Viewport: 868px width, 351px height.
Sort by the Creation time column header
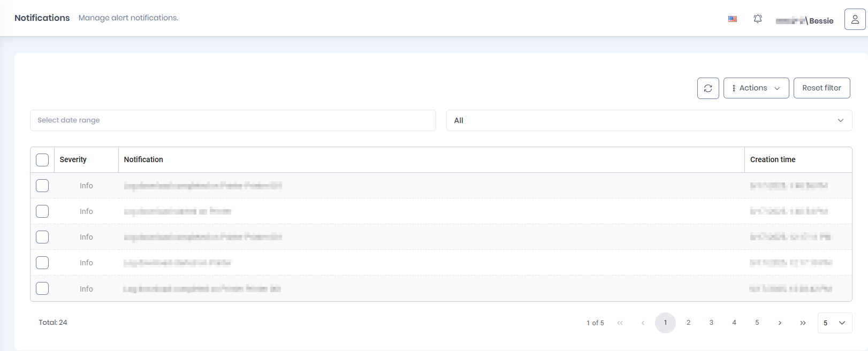(773, 159)
